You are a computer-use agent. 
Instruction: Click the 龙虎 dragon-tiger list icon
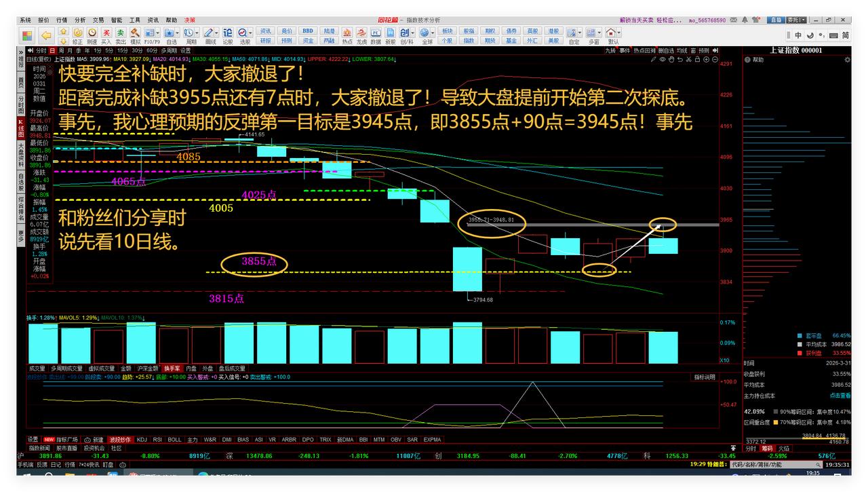coord(363,31)
